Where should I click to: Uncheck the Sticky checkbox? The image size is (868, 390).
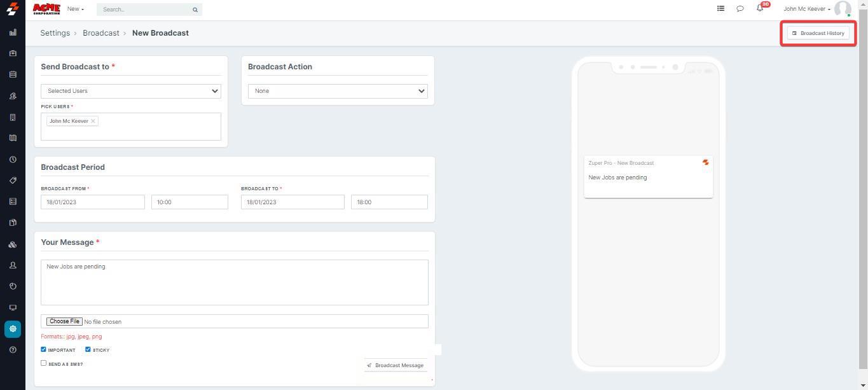pyautogui.click(x=88, y=349)
